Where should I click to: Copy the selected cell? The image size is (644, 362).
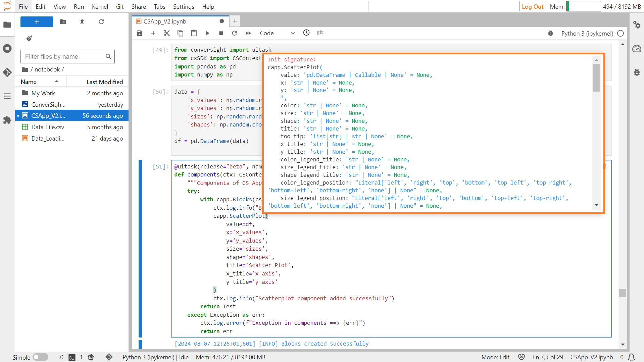(180, 33)
